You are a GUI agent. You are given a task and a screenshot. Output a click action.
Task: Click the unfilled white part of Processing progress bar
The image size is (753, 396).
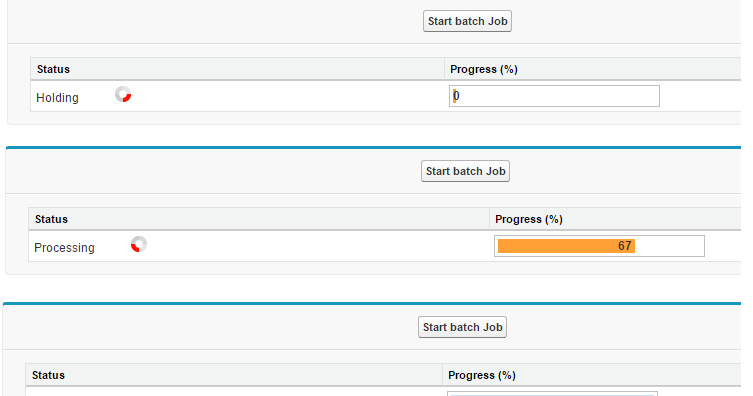coord(669,246)
